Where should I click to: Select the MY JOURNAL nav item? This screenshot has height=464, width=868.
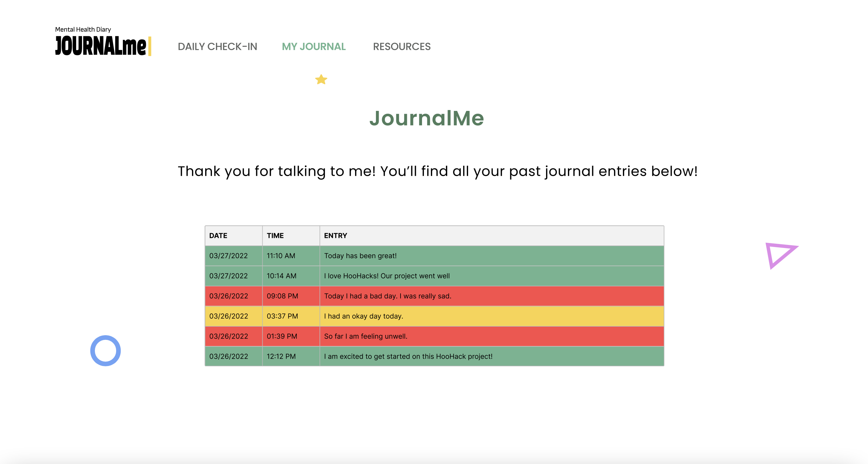(x=314, y=46)
